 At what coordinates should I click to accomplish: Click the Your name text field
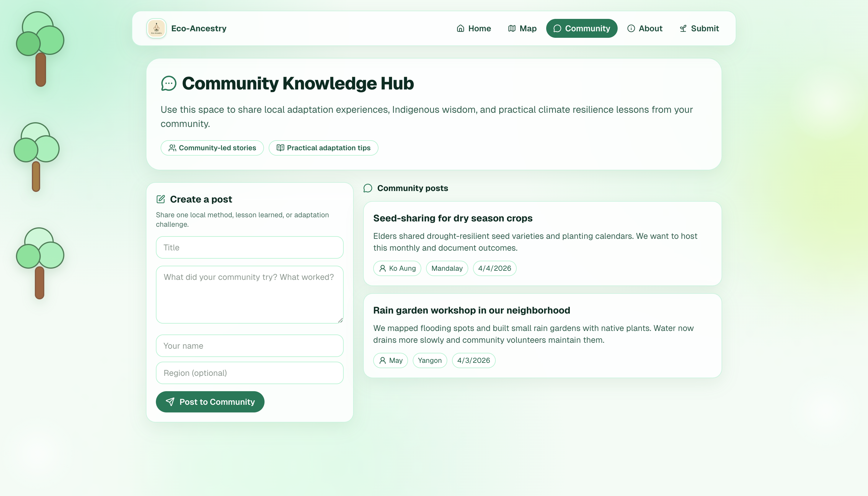click(249, 346)
